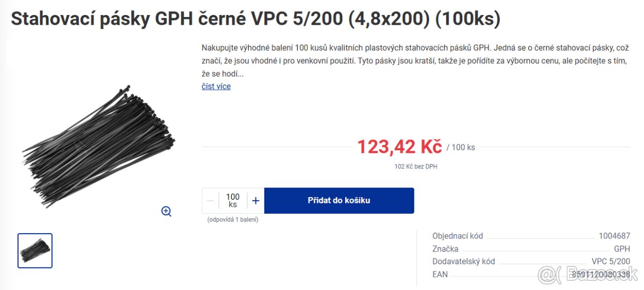Click the GPH brand value
Image resolution: width=644 pixels, height=290 pixels.
click(x=621, y=249)
